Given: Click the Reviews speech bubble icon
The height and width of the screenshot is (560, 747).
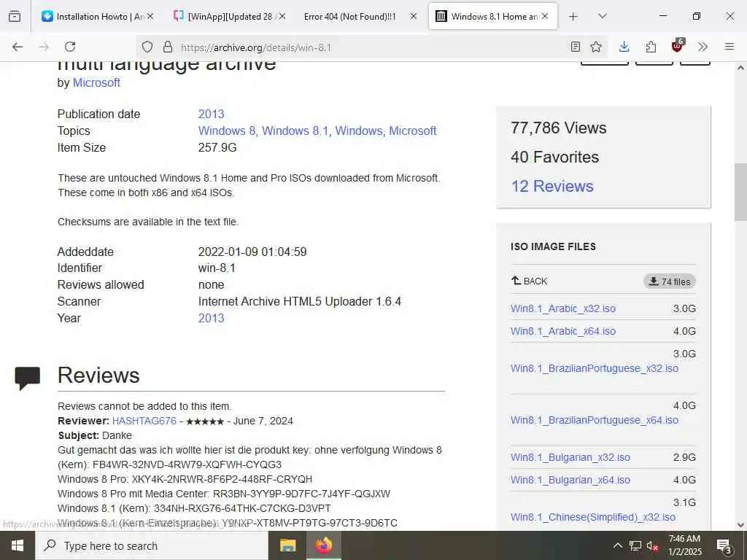Looking at the screenshot, I should coord(28,378).
